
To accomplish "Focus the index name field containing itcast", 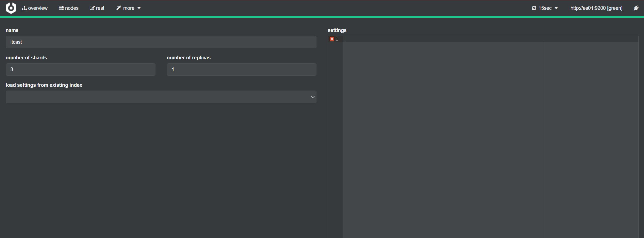I will click(161, 42).
